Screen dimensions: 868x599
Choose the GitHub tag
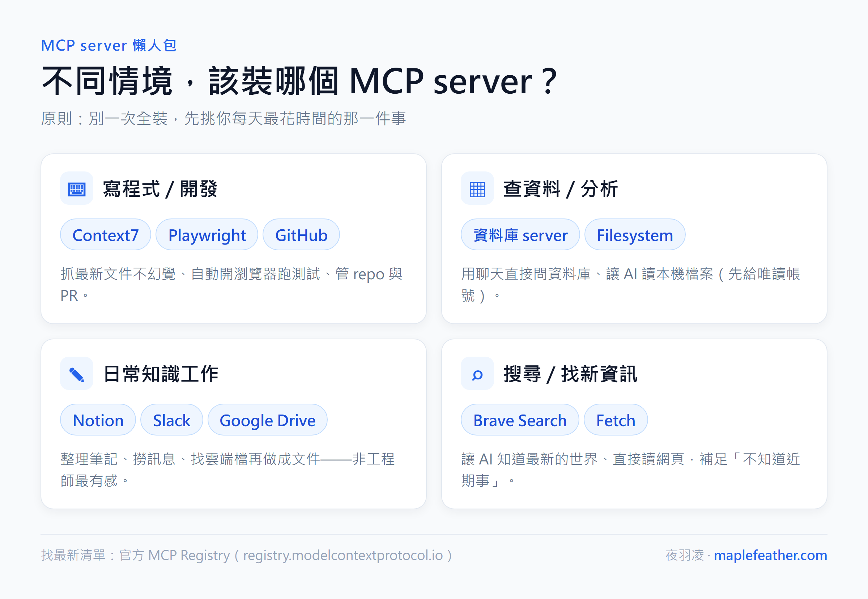(301, 234)
